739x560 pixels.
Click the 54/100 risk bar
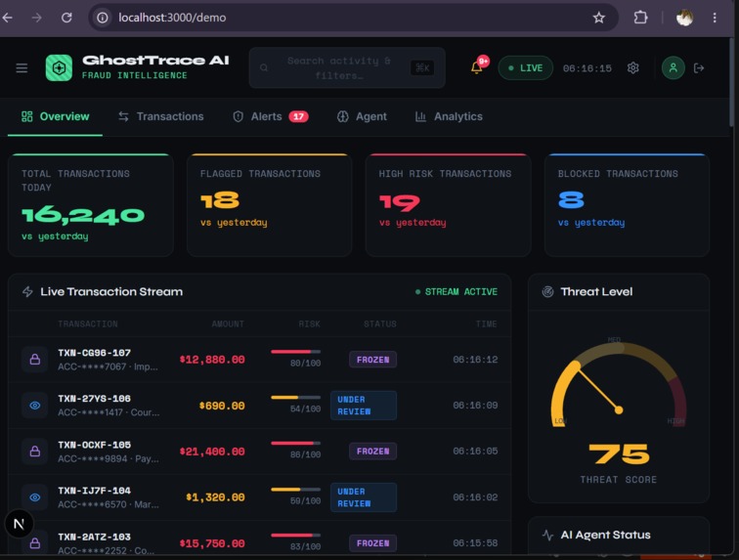[296, 398]
